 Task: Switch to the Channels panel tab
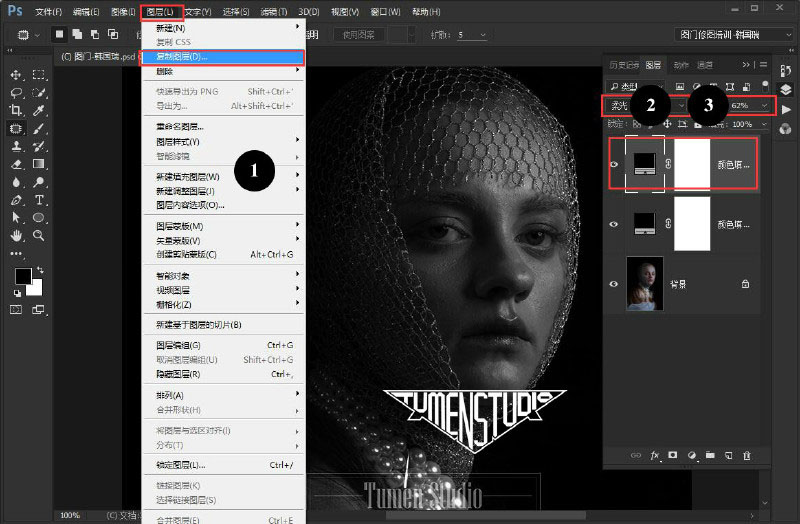pos(705,65)
